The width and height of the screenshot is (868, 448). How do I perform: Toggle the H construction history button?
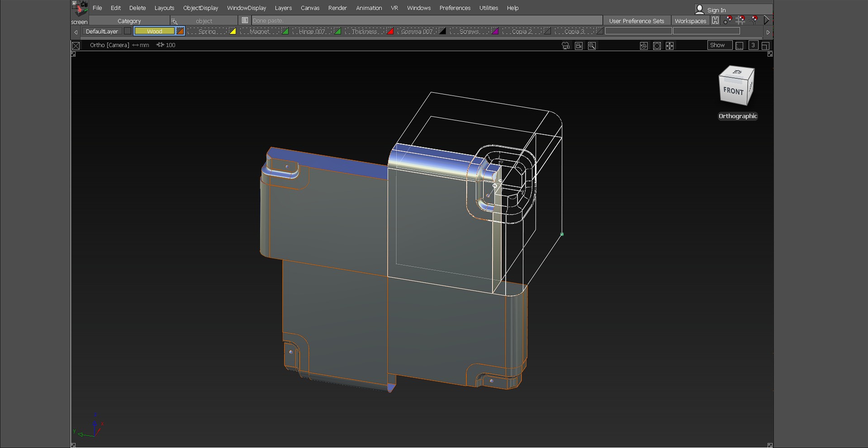pos(715,20)
